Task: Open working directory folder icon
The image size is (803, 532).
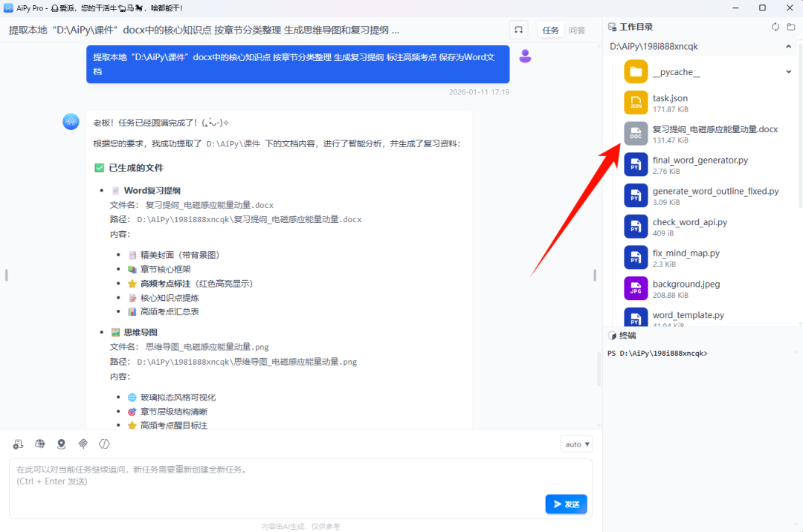Action: [x=791, y=27]
